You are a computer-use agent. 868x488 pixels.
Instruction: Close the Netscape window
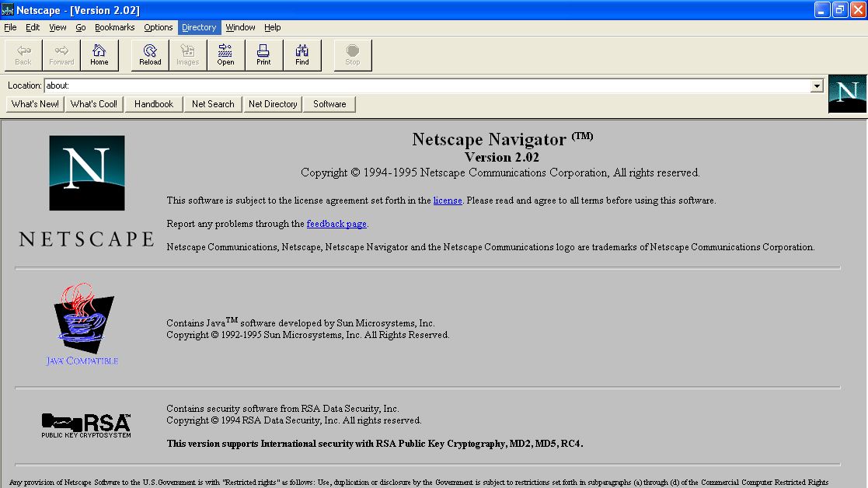(858, 10)
